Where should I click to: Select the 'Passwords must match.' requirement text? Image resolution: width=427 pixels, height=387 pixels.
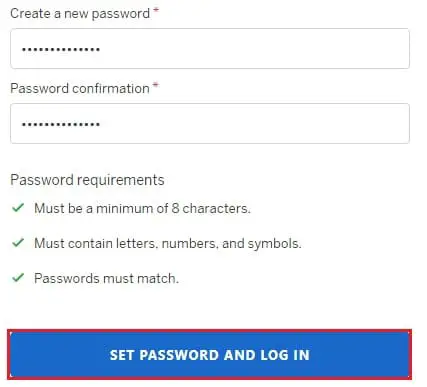[x=106, y=278]
